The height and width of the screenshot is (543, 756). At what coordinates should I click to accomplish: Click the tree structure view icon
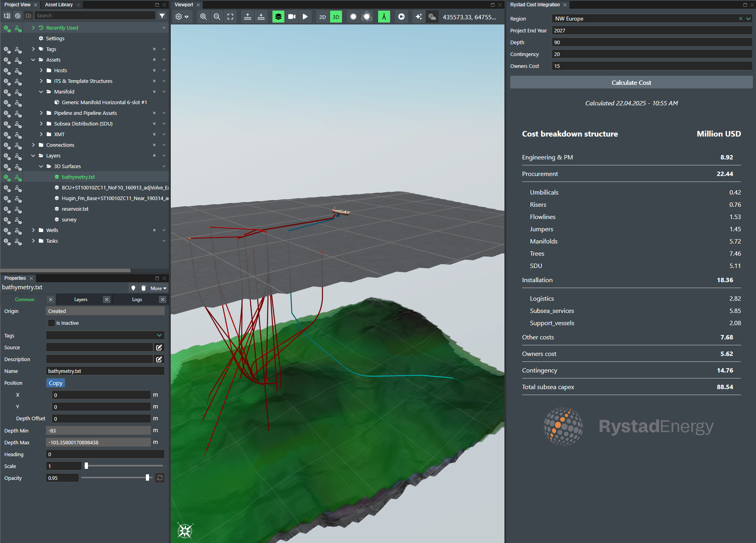pos(7,16)
